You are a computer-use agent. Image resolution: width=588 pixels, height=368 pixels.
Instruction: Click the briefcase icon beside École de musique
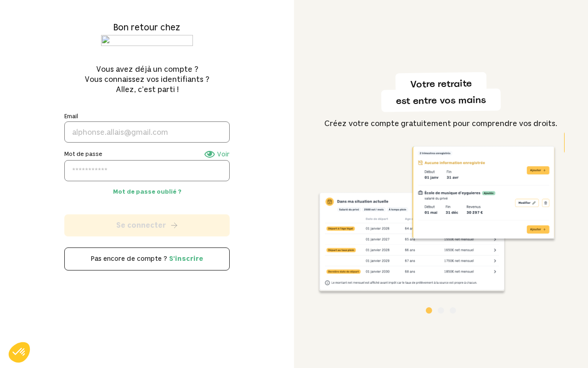420,193
